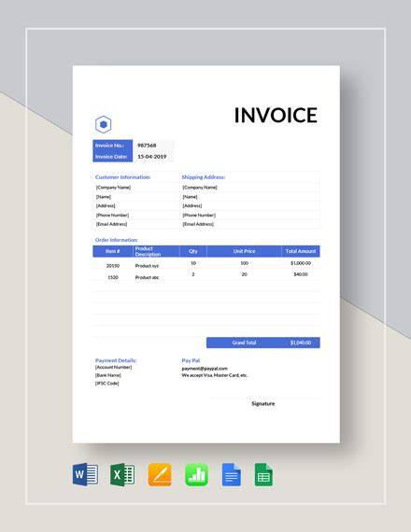Click the Microsoft Word format icon
Image resolution: width=411 pixels, height=532 pixels.
tap(85, 474)
